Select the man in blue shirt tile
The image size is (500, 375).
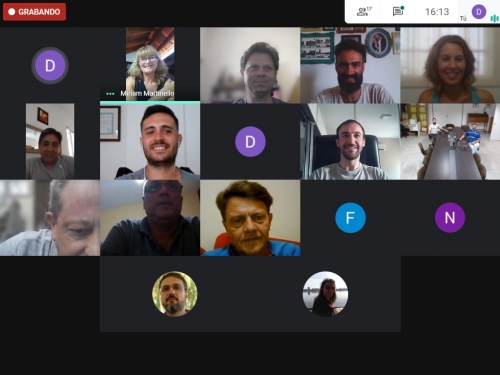(x=250, y=218)
